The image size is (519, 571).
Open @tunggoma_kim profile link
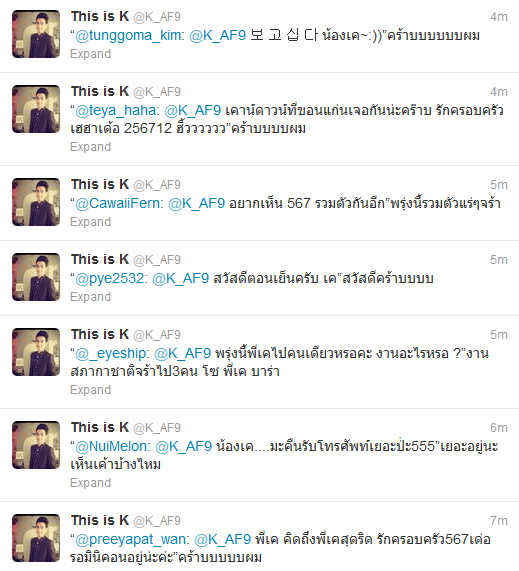tap(130, 36)
